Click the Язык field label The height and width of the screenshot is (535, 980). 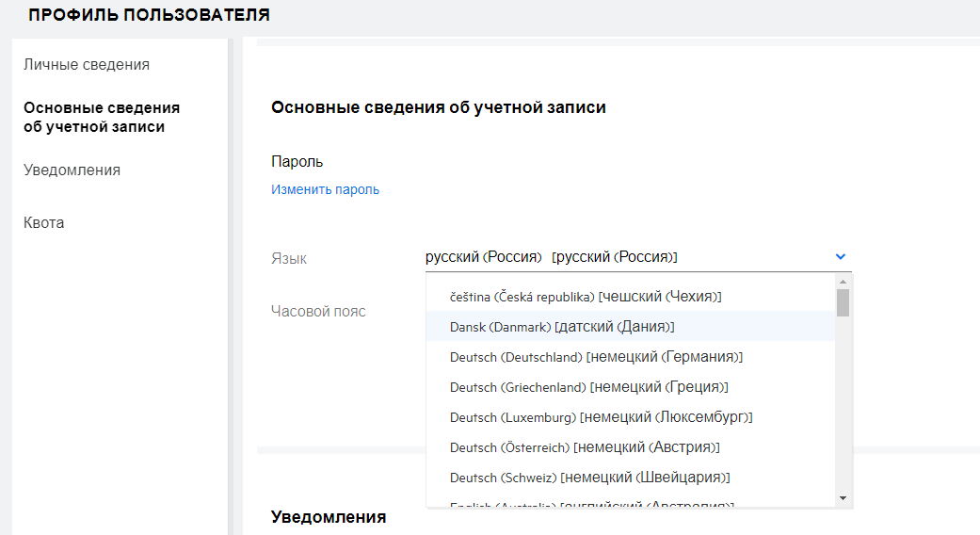tap(289, 258)
